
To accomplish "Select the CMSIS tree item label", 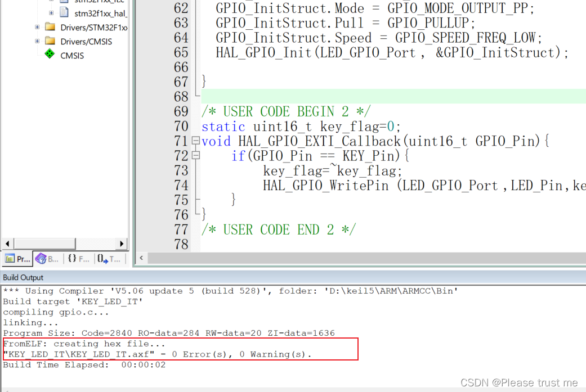I will 72,56.
